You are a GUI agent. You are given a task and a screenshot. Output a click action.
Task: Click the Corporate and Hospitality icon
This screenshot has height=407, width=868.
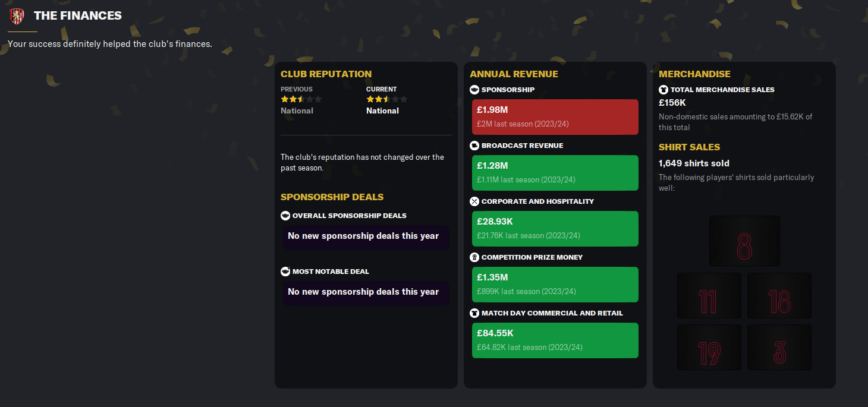coord(474,201)
